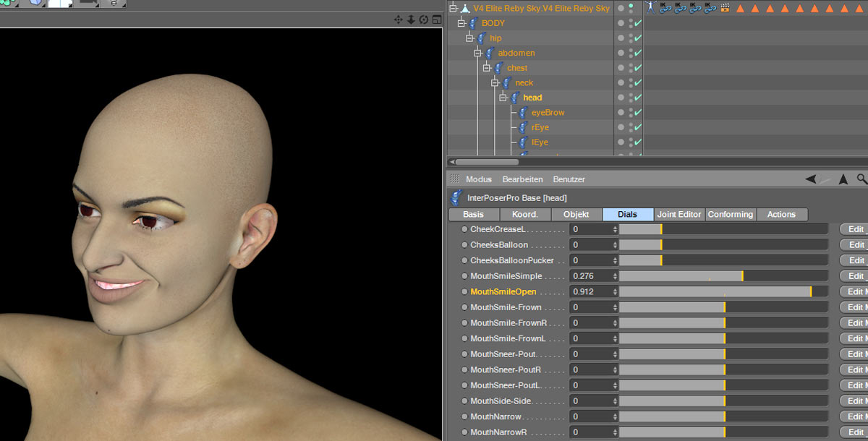Viewport: 868px width, 441px height.
Task: Collapse the head tree node
Action: pos(503,98)
